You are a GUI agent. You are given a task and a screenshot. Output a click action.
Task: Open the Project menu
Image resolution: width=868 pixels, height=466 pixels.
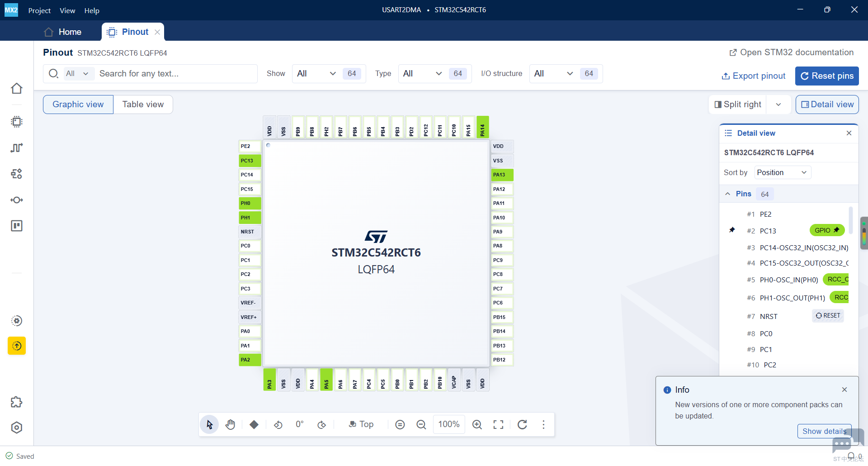[39, 10]
